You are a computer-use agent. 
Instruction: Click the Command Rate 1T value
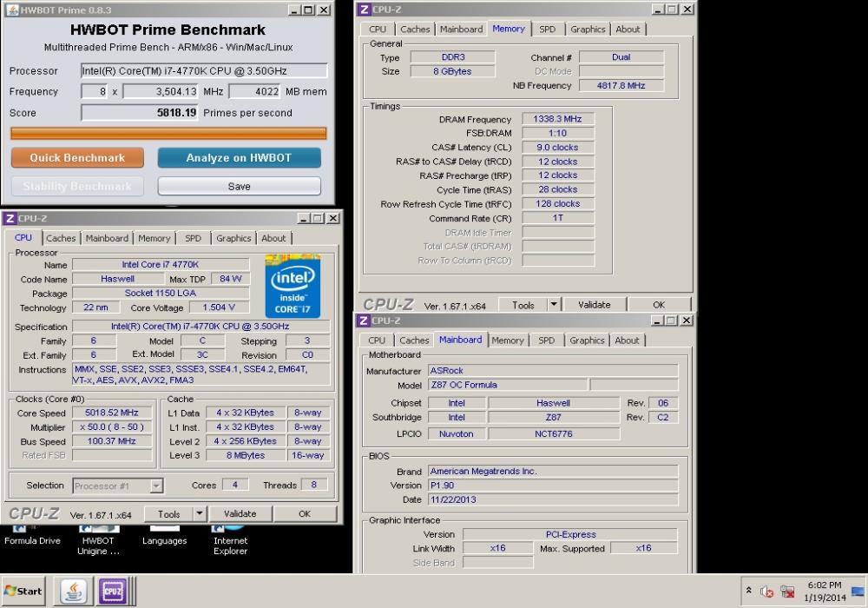557,218
